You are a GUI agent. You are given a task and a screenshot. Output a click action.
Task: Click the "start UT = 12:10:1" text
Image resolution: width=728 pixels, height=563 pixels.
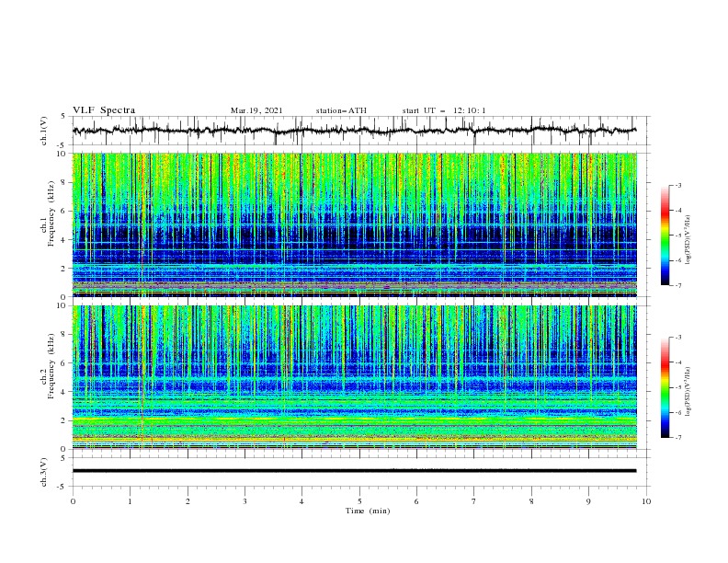(443, 110)
